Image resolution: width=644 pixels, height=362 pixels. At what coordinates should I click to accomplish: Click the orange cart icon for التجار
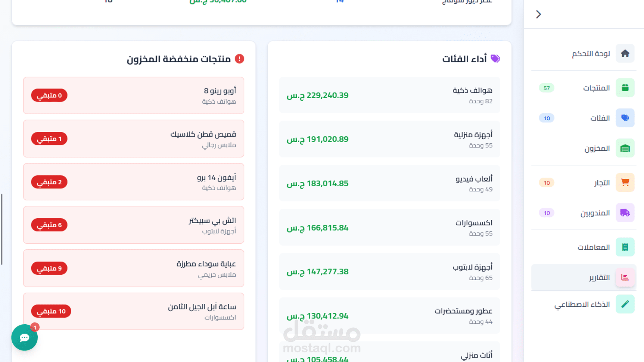pyautogui.click(x=625, y=183)
